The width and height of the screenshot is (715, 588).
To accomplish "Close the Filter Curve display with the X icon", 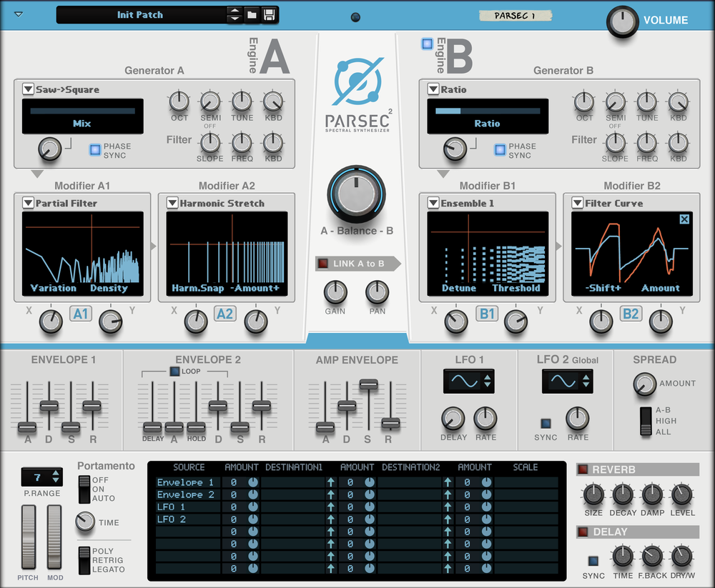I will 684,219.
